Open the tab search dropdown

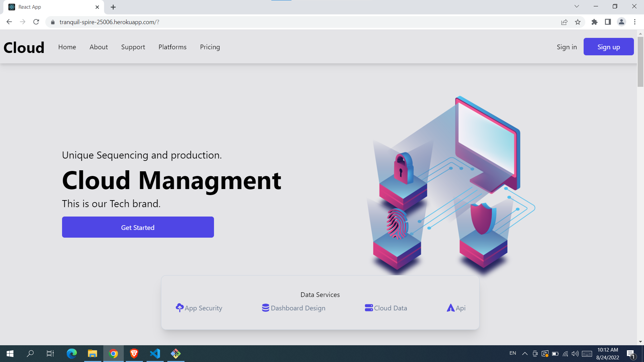[576, 6]
